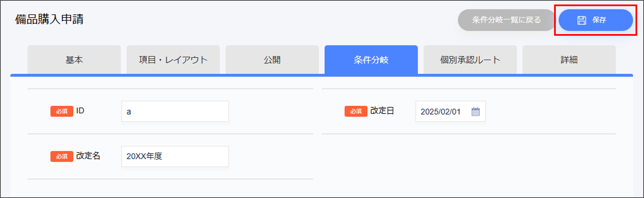Select the 公開 tab

coord(272,60)
